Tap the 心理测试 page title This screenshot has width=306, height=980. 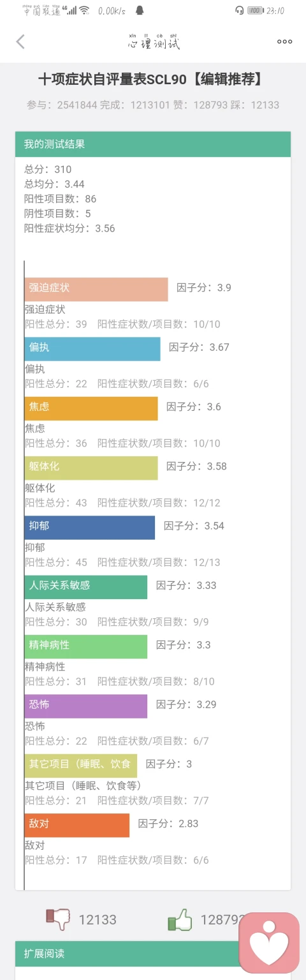[154, 41]
